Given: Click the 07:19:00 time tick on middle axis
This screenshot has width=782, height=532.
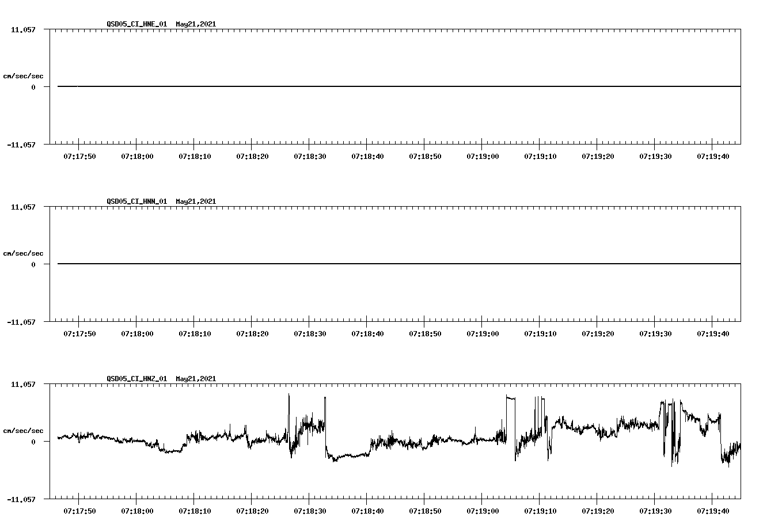Looking at the screenshot, I should pos(482,332).
